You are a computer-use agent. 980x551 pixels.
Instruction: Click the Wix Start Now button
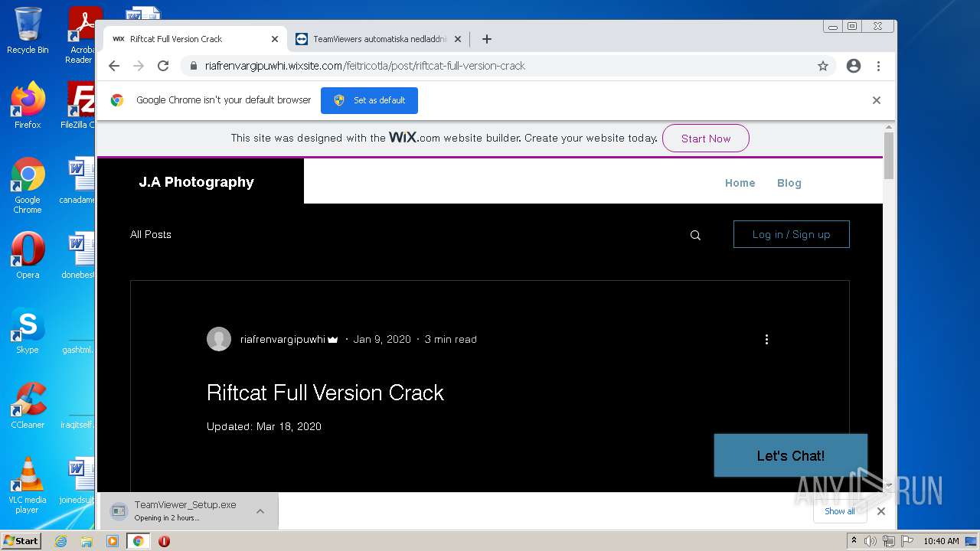pos(705,139)
